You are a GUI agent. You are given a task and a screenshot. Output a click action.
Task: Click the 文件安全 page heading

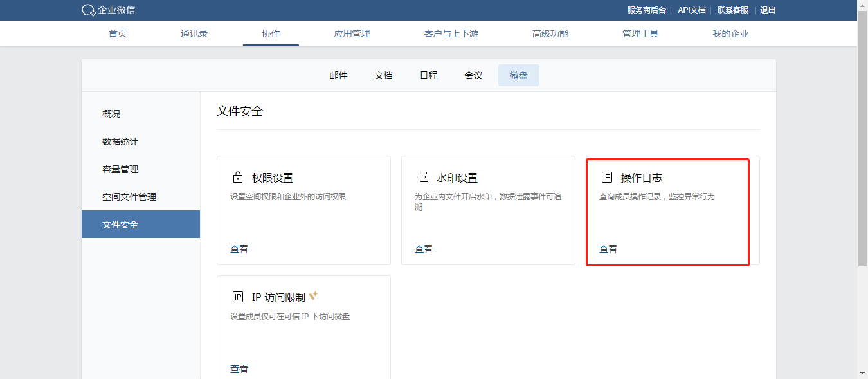240,111
